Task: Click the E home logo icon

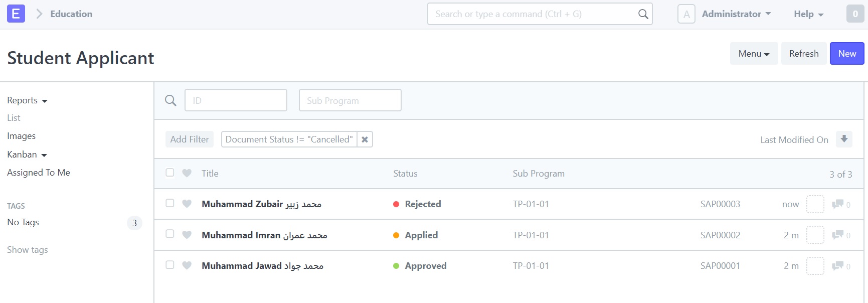Action: [16, 14]
